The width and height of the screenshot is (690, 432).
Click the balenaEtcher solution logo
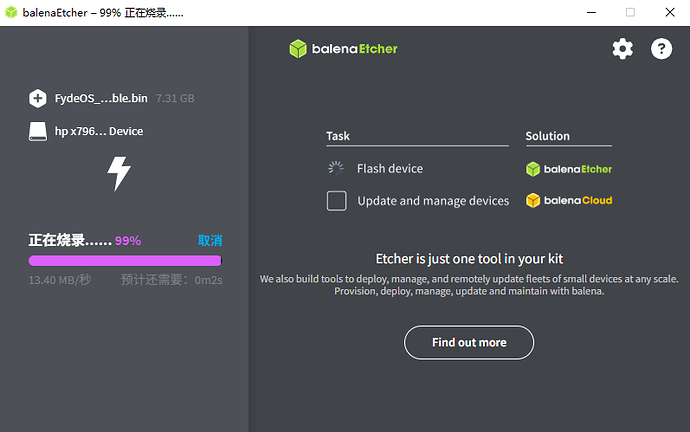[569, 169]
